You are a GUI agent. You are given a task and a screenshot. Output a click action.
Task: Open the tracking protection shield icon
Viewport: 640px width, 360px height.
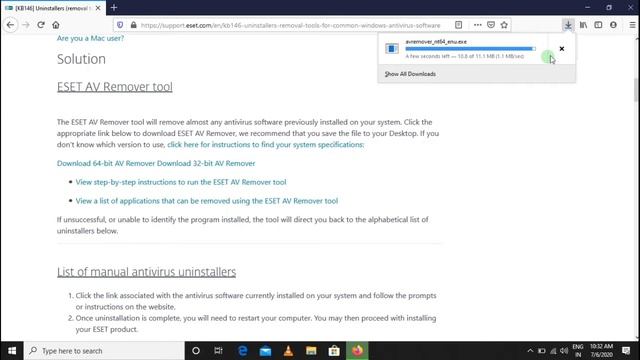pos(120,25)
